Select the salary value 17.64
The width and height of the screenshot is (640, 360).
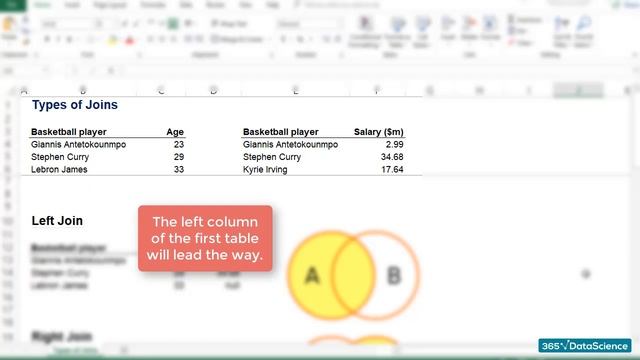coord(392,169)
